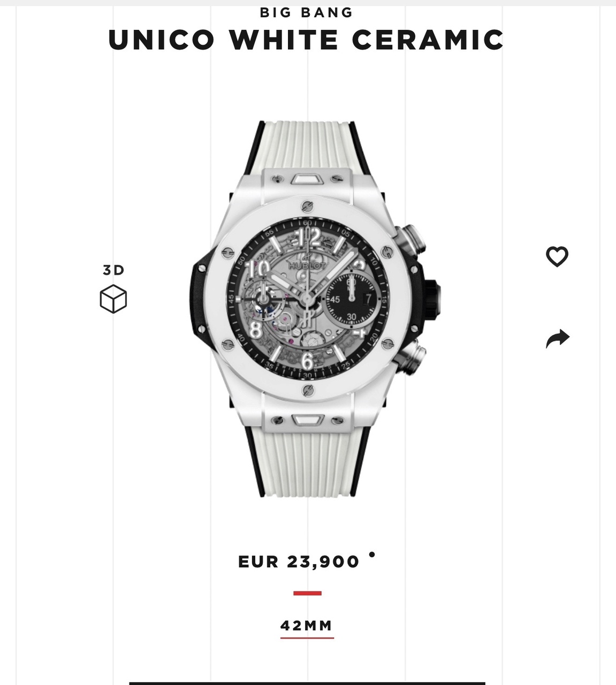Click the EUR 23,900 price text

[x=299, y=561]
